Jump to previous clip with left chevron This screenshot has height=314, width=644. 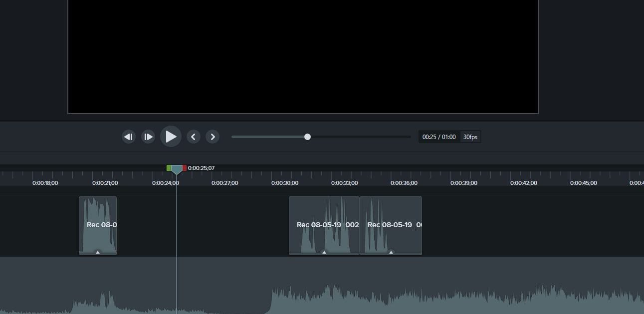coord(194,137)
